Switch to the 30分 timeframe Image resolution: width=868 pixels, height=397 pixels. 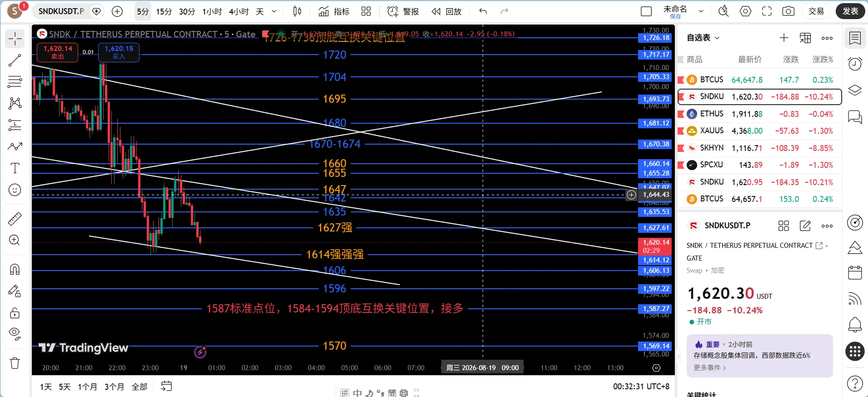click(187, 11)
